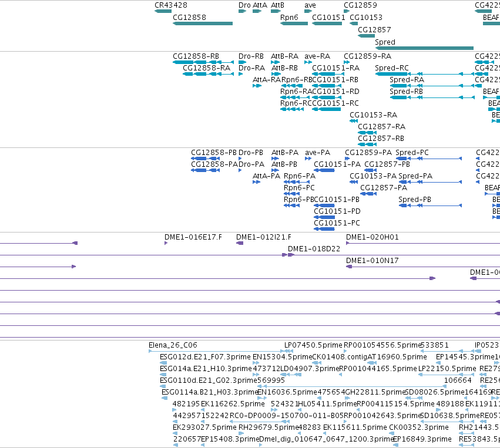Click transcript CG12858-RA
500x448 pixels.
[208, 74]
